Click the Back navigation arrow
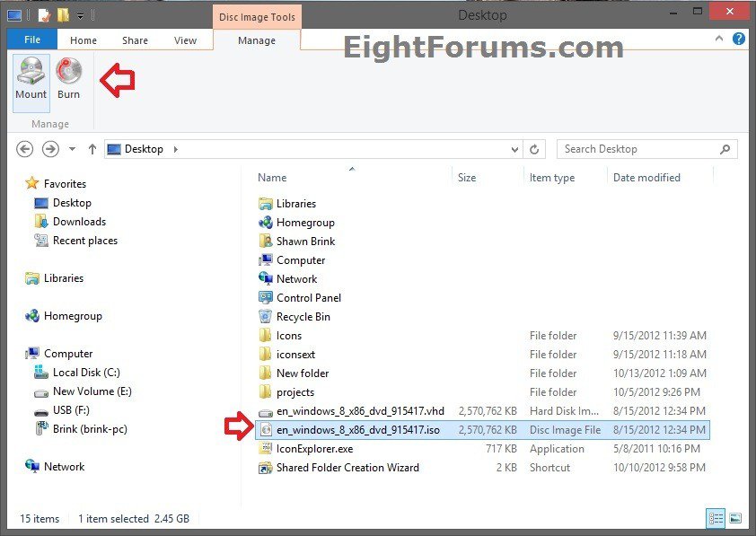Screen dimensions: 756x536 (25, 149)
